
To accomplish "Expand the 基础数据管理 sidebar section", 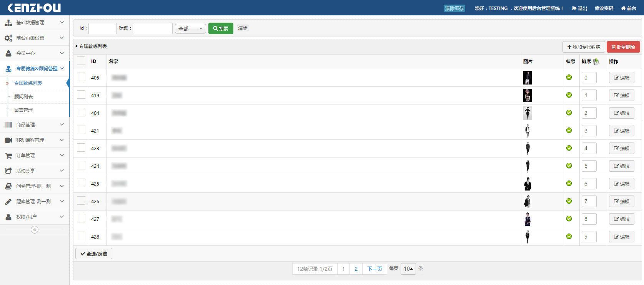I will tap(35, 23).
